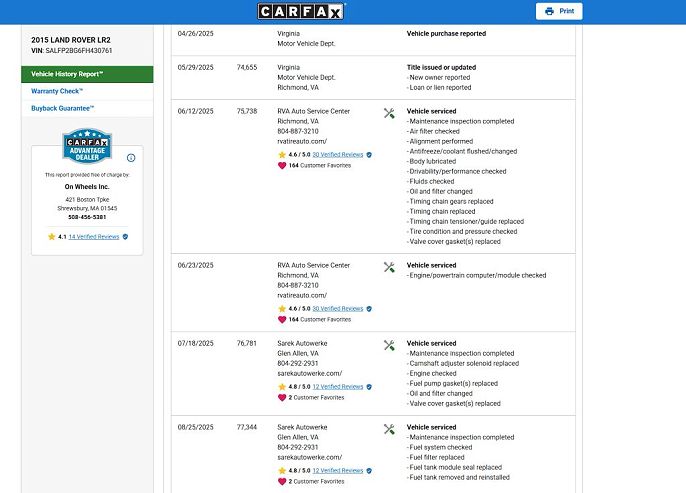The width and height of the screenshot is (686, 493).
Task: Click 'Fuel tank removed and reinstalled' item
Action: click(459, 478)
